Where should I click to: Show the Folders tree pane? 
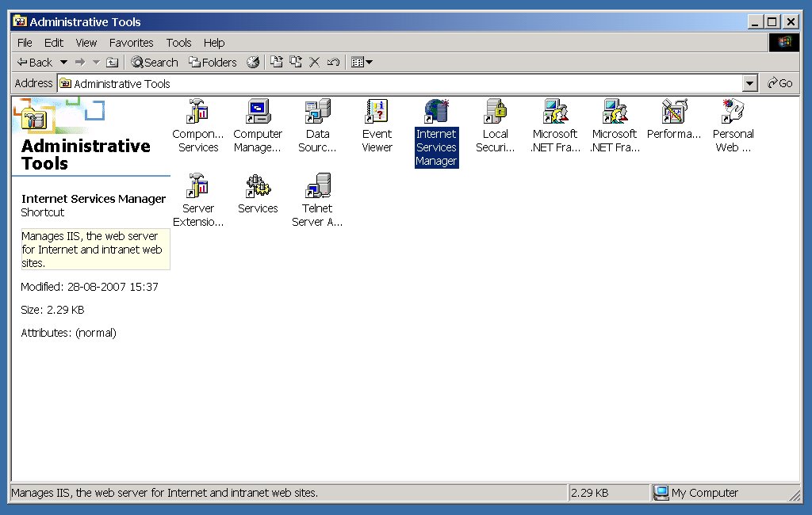pyautogui.click(x=213, y=63)
